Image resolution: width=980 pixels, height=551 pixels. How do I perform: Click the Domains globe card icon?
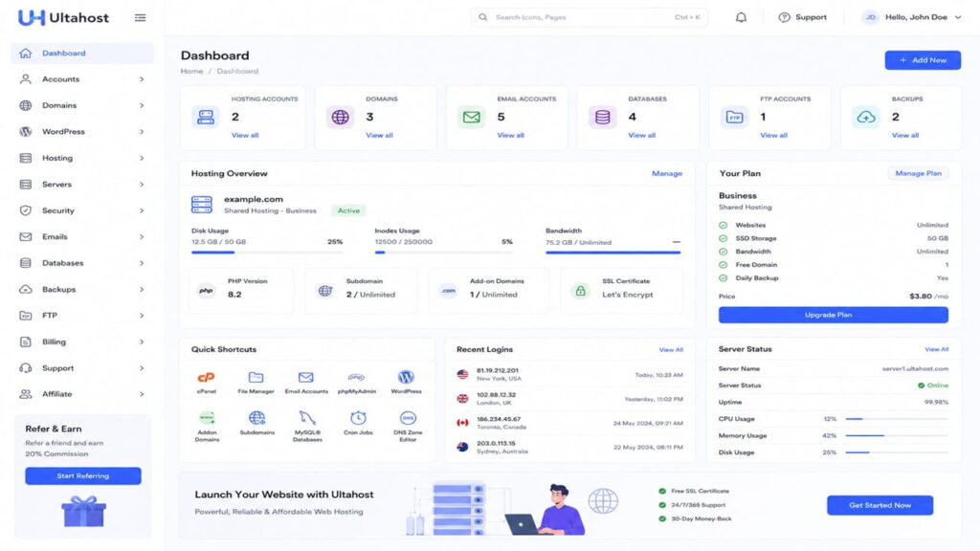[x=340, y=117]
